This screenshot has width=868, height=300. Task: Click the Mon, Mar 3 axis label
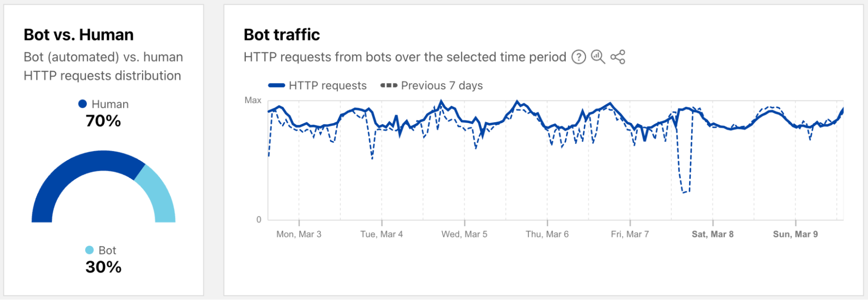click(299, 234)
